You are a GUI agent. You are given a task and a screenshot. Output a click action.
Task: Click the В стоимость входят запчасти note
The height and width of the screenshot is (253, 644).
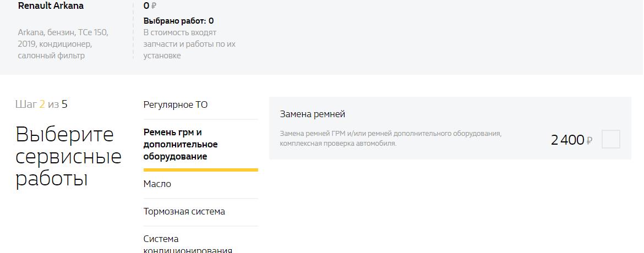[189, 44]
